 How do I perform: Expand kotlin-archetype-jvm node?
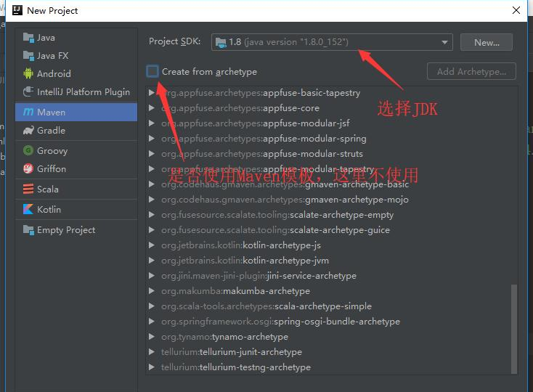(152, 260)
